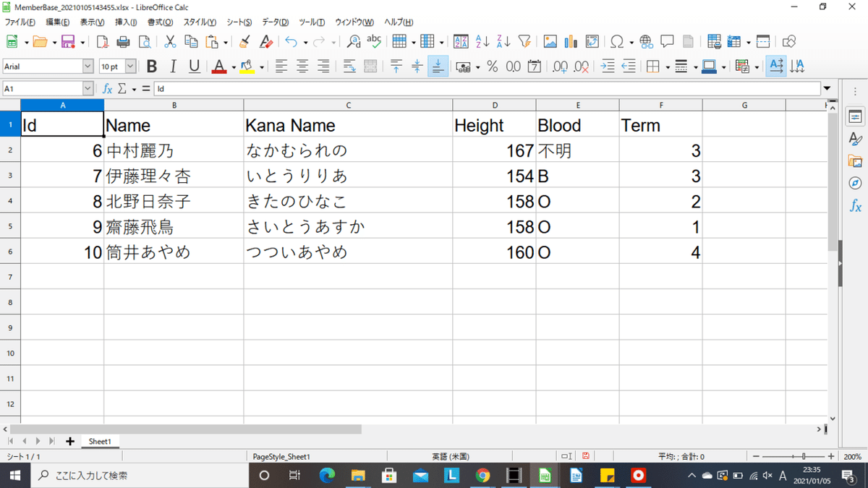Screen dimensions: 868x488
Task: Select the AutoFilter tool
Action: pyautogui.click(x=524, y=41)
